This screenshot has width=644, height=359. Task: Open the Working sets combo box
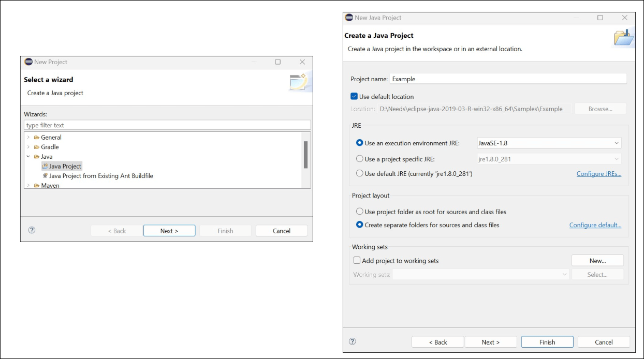481,275
